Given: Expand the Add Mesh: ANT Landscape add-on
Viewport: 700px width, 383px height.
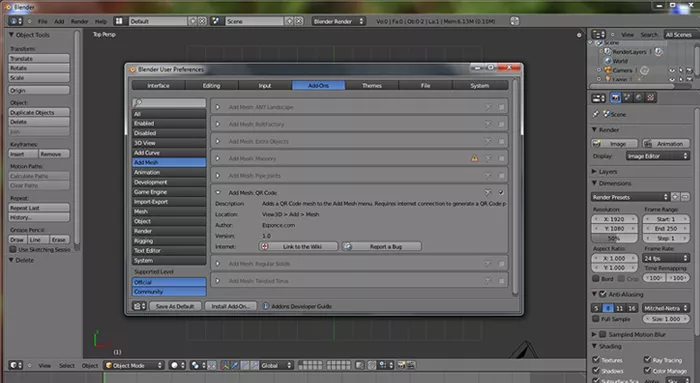Looking at the screenshot, I should click(x=218, y=107).
